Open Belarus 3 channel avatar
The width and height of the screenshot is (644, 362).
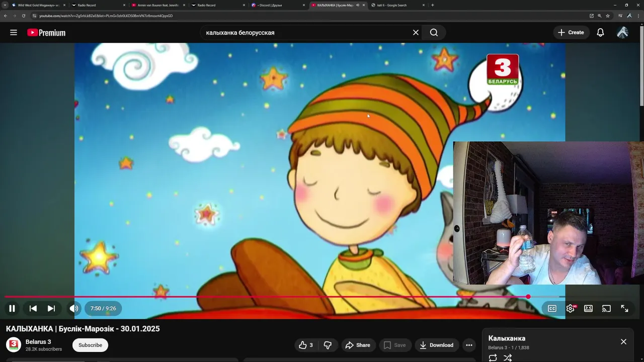[x=14, y=345]
